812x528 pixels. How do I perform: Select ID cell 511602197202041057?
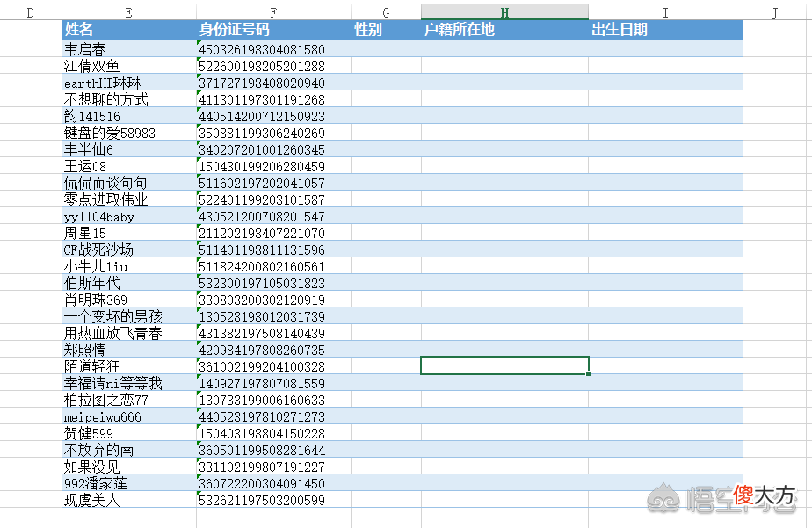[273, 183]
